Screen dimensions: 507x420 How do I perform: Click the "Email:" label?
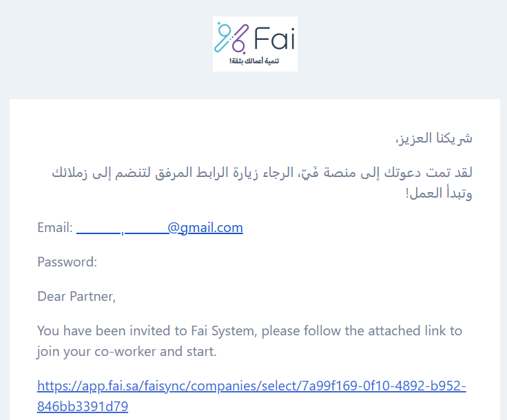pyautogui.click(x=55, y=227)
